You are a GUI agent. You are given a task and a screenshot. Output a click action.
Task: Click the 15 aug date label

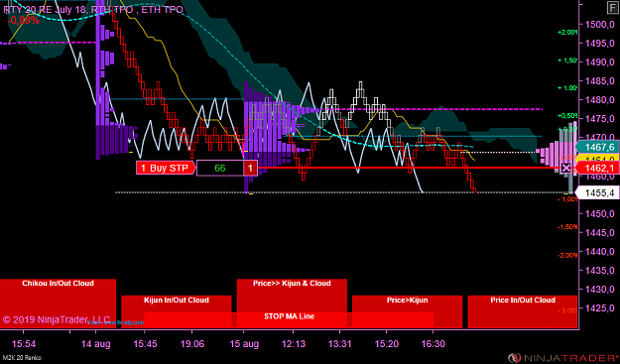(x=244, y=344)
